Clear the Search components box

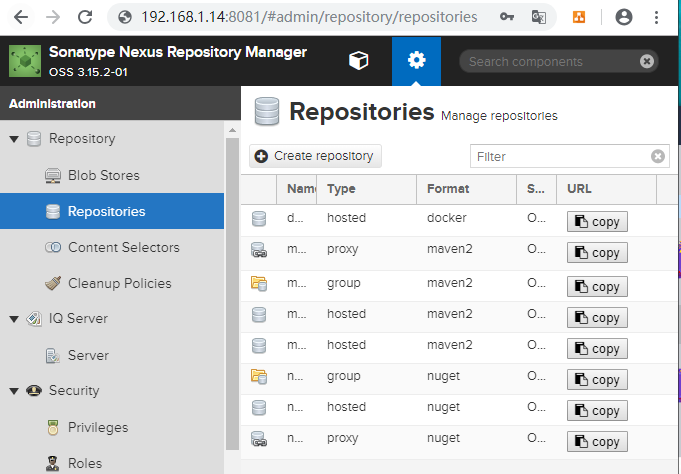point(646,61)
